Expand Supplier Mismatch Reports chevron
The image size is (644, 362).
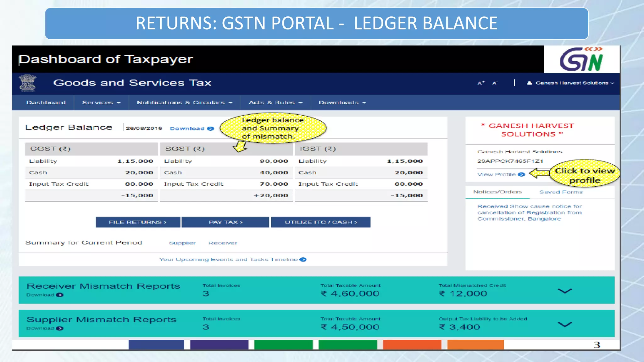point(565,324)
